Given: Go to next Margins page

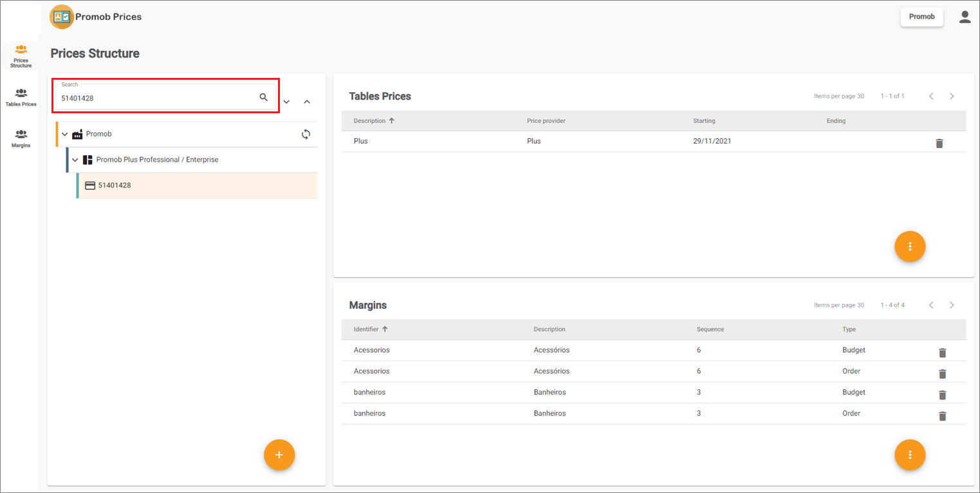Looking at the screenshot, I should pyautogui.click(x=952, y=305).
